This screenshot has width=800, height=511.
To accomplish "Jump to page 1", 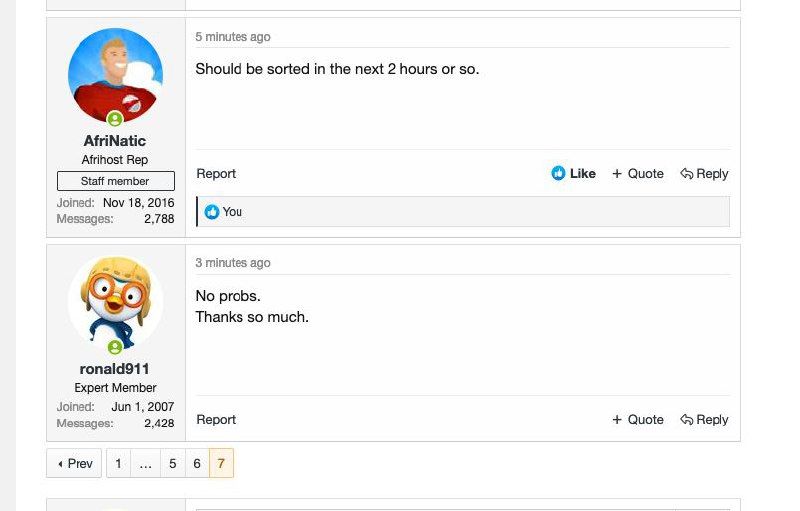I will click(118, 464).
